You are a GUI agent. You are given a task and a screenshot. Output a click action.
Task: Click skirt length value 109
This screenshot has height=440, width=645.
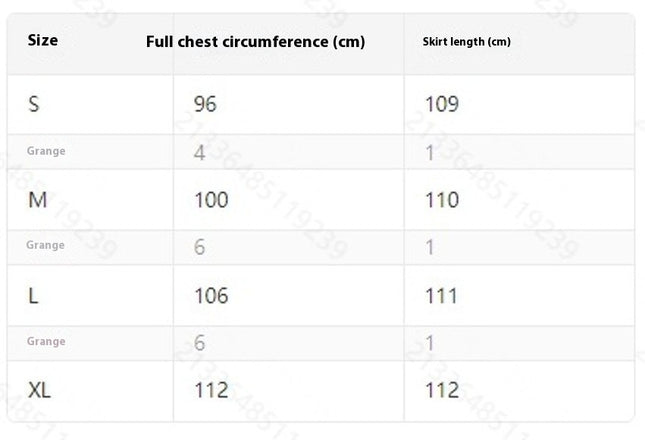442,104
